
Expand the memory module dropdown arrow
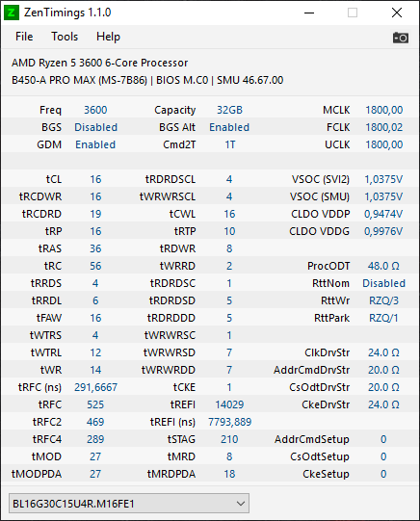click(x=241, y=504)
